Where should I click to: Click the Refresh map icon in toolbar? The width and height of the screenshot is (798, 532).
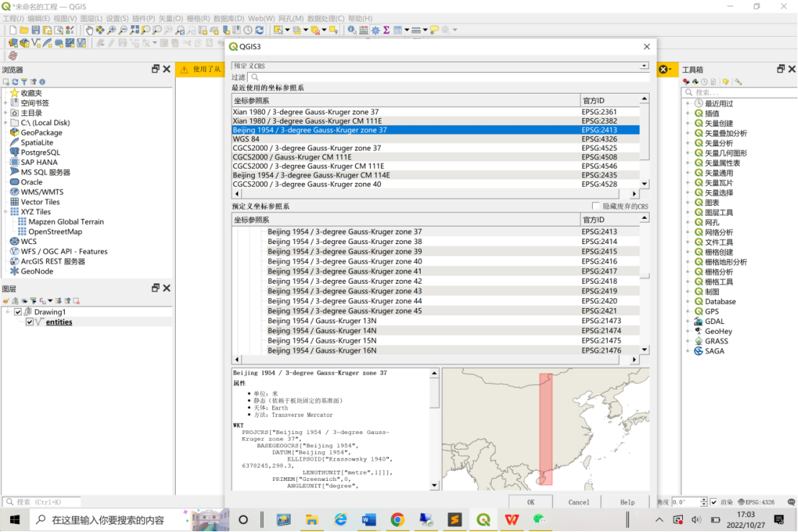coord(260,30)
